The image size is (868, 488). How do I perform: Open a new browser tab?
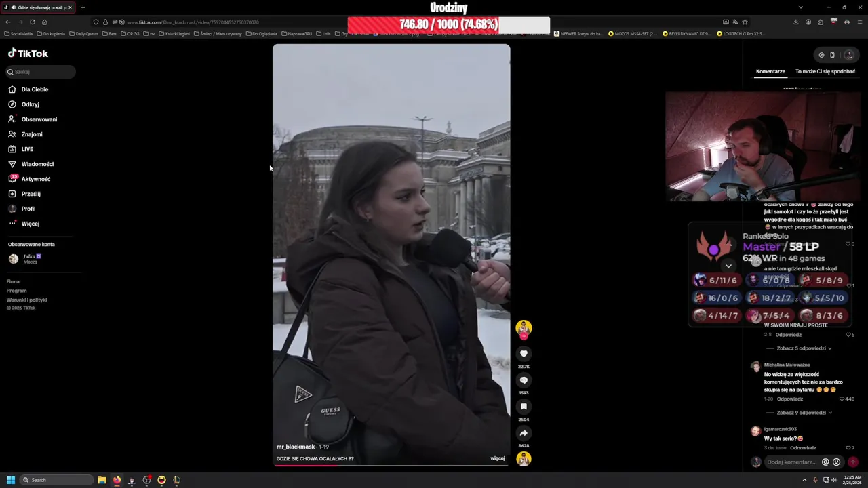(83, 7)
